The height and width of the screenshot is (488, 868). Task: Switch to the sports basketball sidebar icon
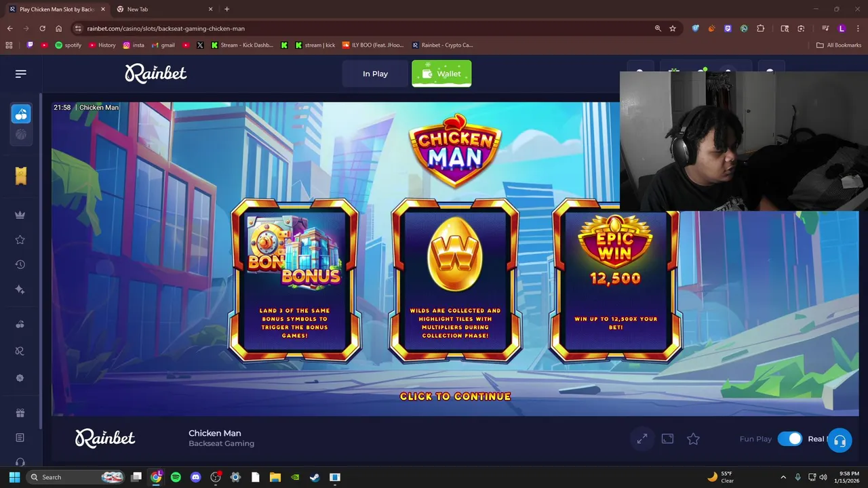pyautogui.click(x=21, y=135)
